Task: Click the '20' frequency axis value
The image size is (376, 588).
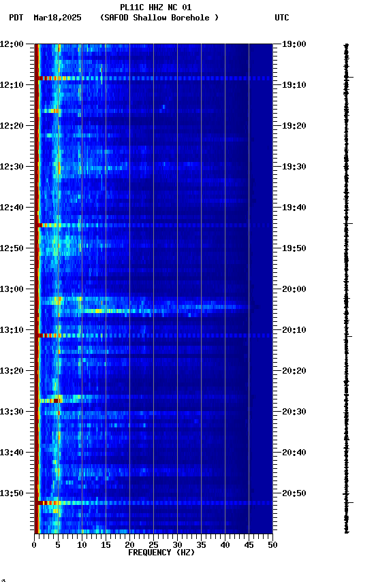Action: click(x=129, y=545)
